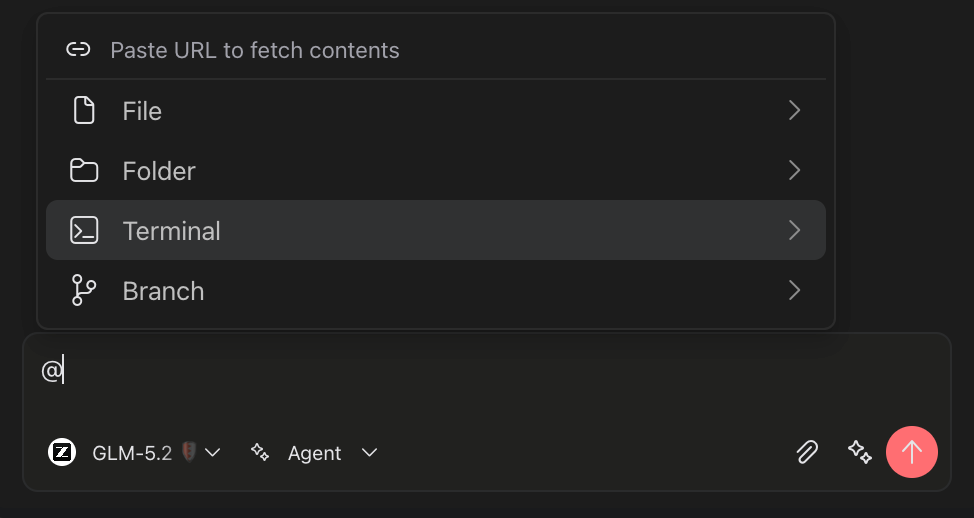974x518 pixels.
Task: Click the File document icon
Action: click(x=84, y=111)
